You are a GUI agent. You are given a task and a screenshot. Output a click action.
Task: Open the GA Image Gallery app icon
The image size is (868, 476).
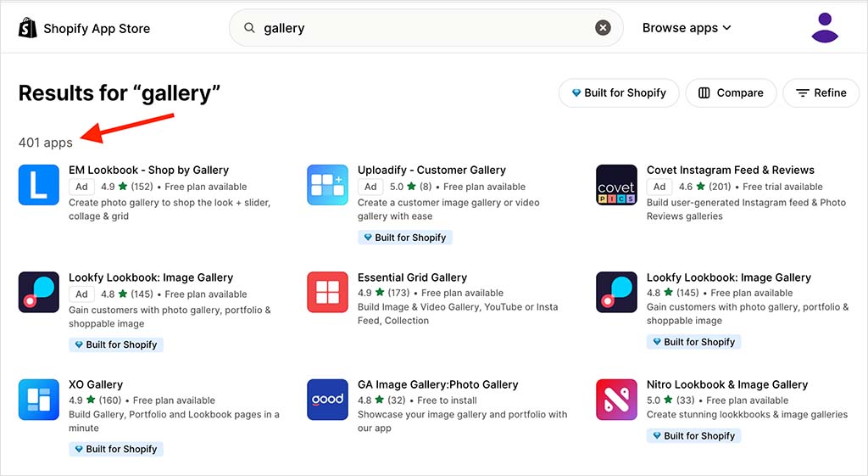327,400
